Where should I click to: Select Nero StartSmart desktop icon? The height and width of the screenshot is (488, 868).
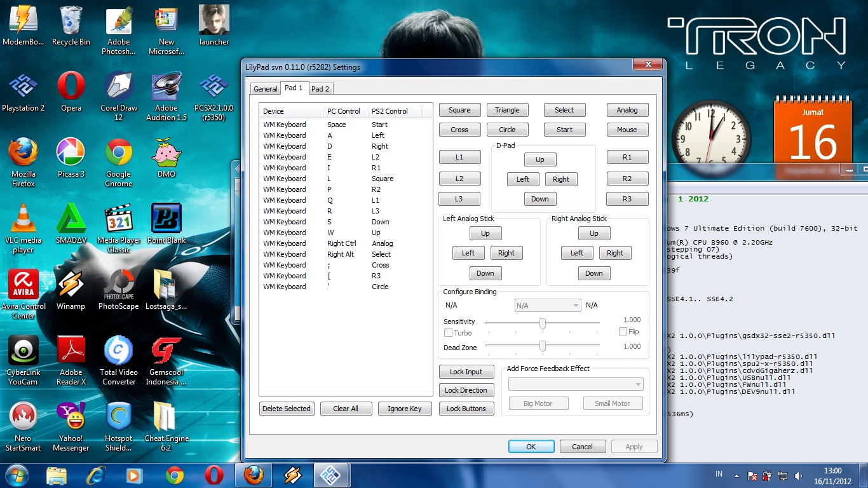pyautogui.click(x=24, y=427)
